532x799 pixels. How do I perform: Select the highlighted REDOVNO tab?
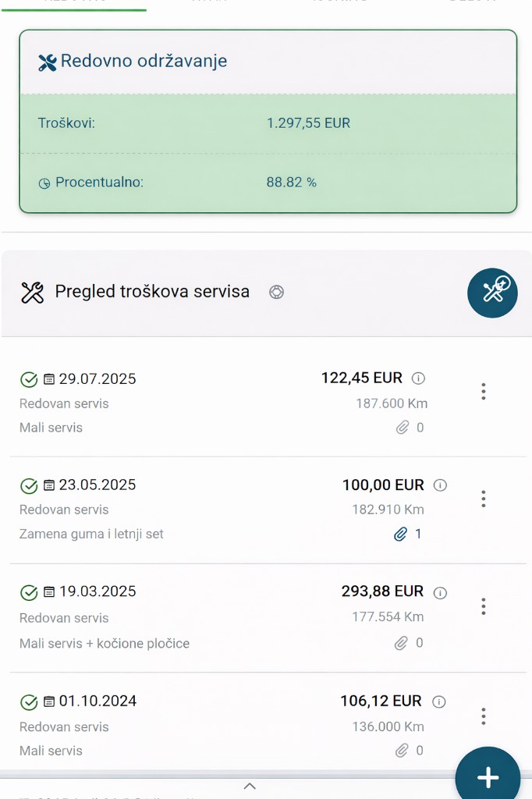click(74, 4)
